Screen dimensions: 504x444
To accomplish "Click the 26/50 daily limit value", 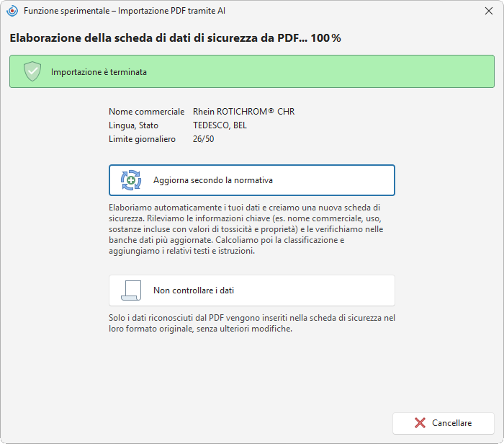I will (204, 139).
